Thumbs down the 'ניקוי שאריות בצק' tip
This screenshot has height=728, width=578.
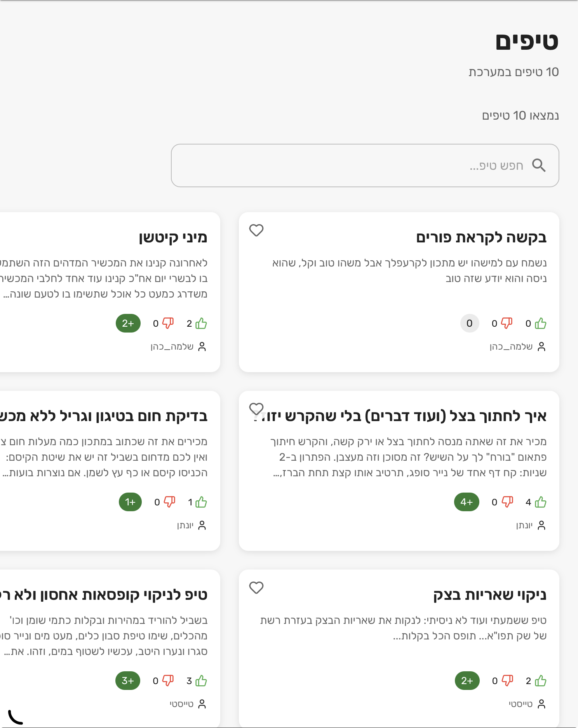point(507,681)
